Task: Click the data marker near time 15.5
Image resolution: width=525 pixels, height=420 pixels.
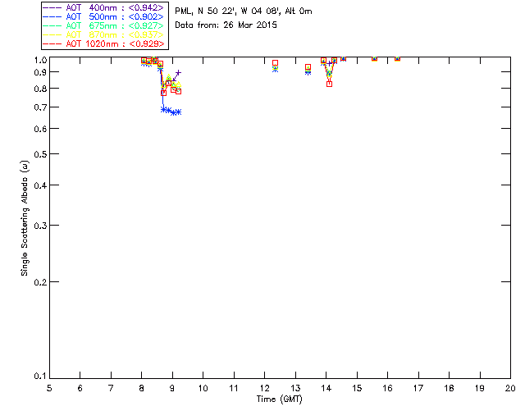Action: 374,58
